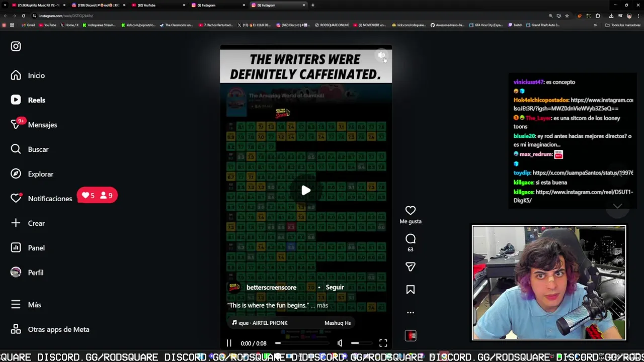Share the reel via paper plane icon
644x362 pixels.
411,267
